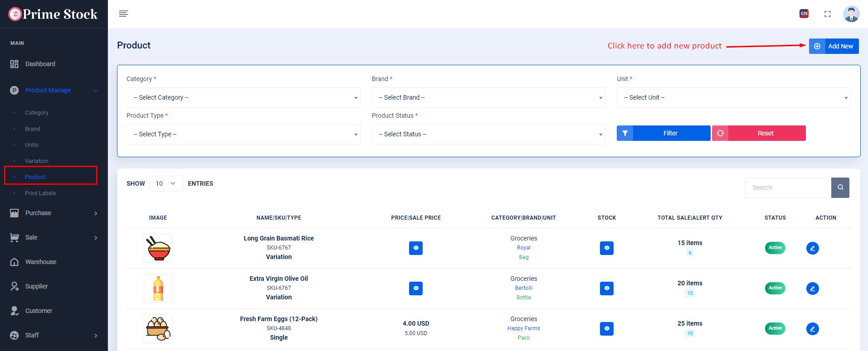Expand the show entries count dropdown
This screenshot has height=351, width=868.
[x=166, y=183]
